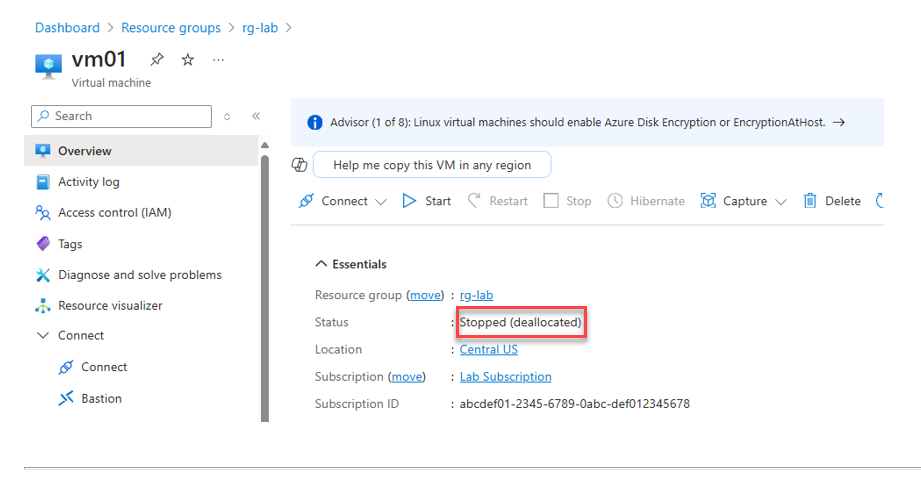Open the Advisor recommendation arrow
Viewport: 921px width, 496px height.
click(839, 122)
